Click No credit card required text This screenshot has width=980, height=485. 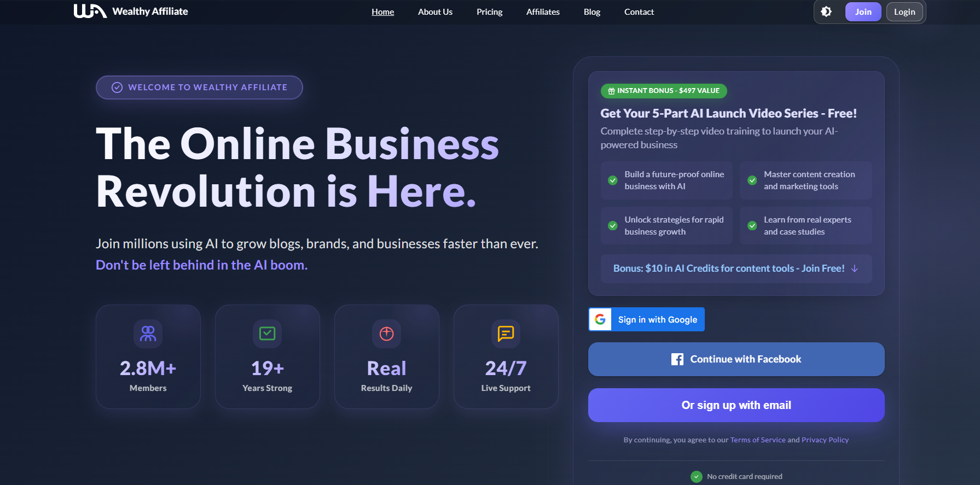[x=744, y=477]
